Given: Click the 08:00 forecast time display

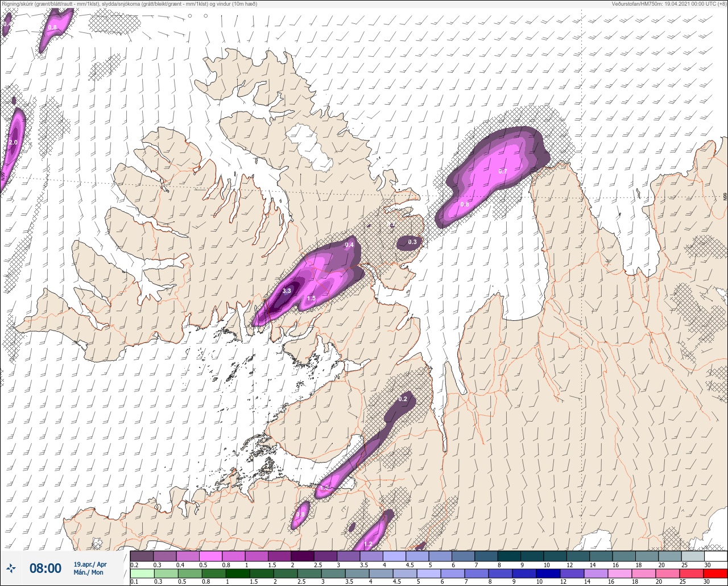Looking at the screenshot, I should (x=45, y=568).
